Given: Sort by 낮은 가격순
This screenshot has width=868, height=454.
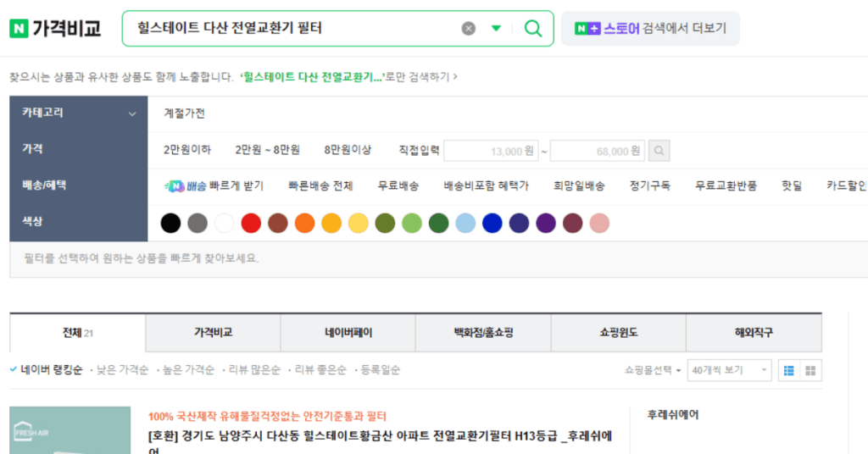Looking at the screenshot, I should click(122, 370).
